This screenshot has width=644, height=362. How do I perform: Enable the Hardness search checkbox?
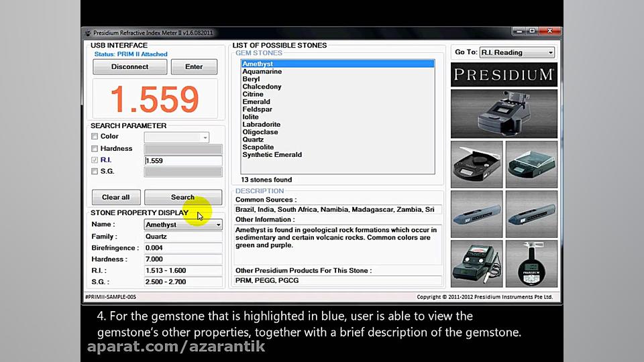click(x=95, y=149)
